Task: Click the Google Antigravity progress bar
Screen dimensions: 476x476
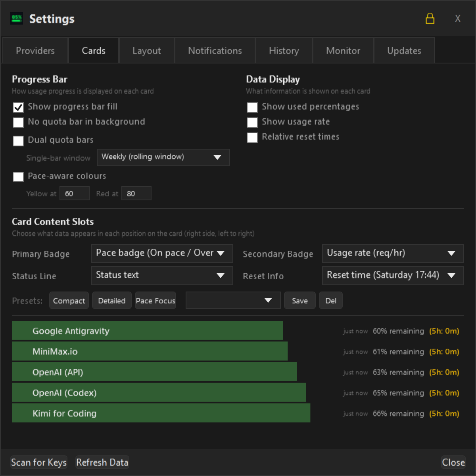Action: [148, 331]
